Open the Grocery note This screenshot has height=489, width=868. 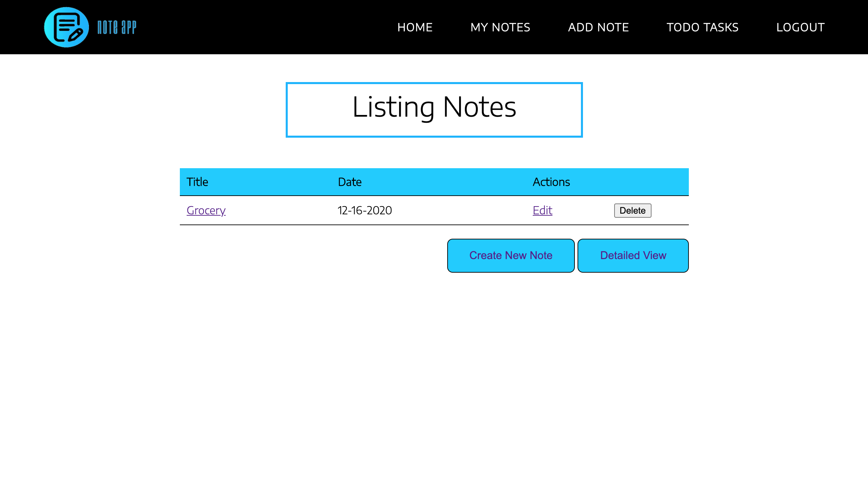206,210
